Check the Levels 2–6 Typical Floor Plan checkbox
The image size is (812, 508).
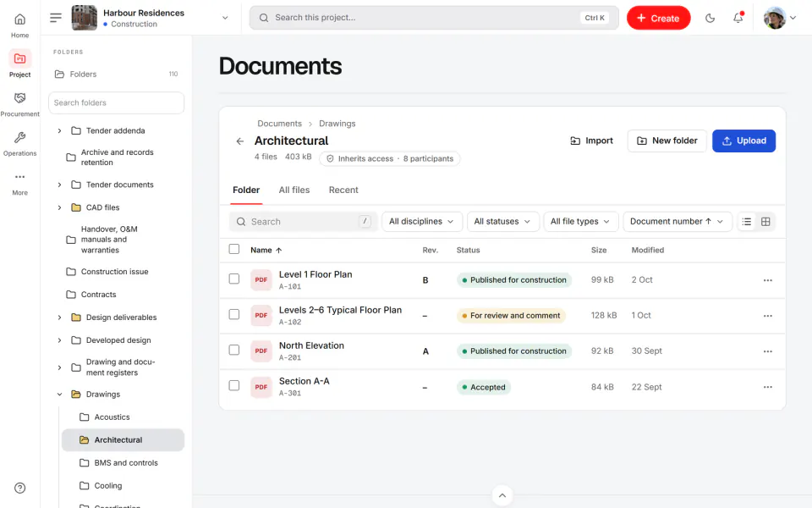(234, 315)
